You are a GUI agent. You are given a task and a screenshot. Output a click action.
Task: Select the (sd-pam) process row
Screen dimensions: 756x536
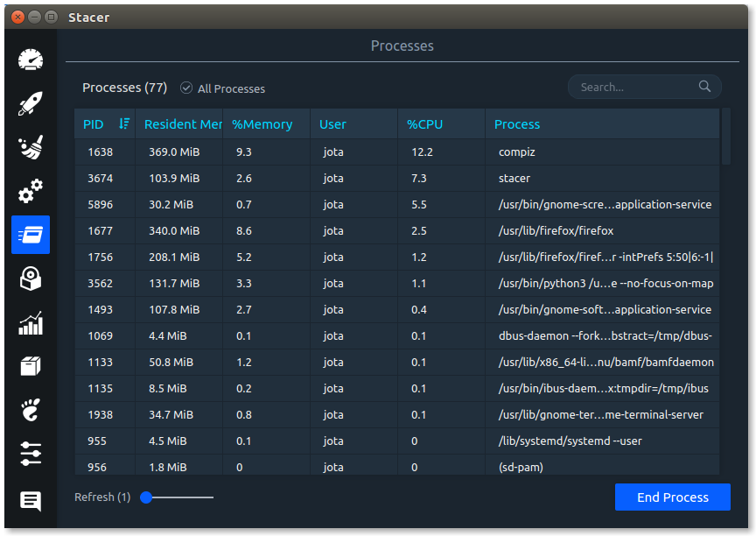pyautogui.click(x=396, y=465)
